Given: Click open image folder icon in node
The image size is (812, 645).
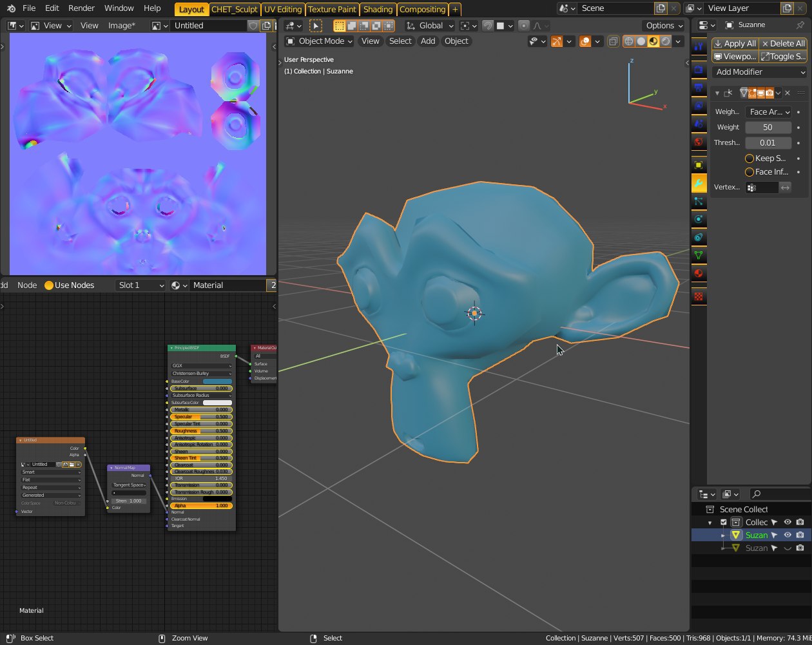Looking at the screenshot, I should click(x=72, y=465).
